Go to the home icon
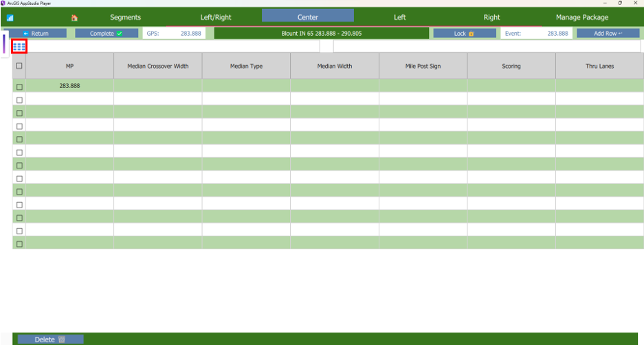Screen dimensions: 644x345 (74, 18)
